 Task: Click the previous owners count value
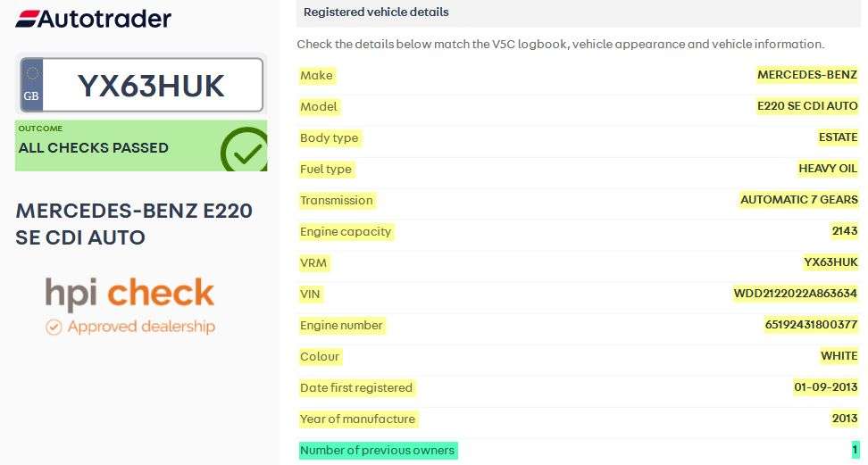(855, 450)
